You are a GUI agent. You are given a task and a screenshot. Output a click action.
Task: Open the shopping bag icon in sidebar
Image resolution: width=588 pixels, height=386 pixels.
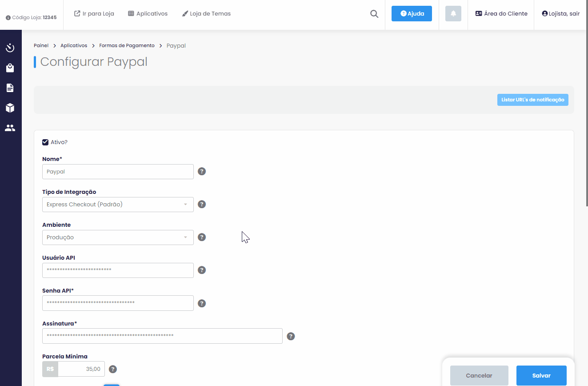10,68
